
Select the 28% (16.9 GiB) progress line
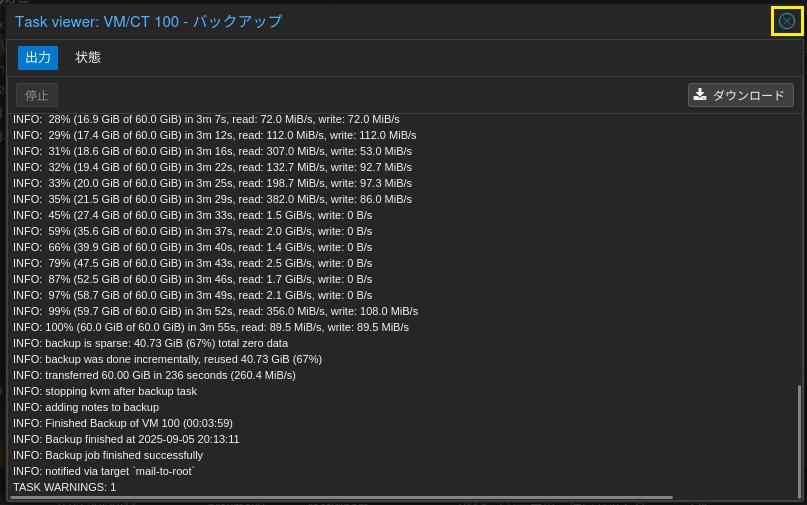tap(206, 119)
